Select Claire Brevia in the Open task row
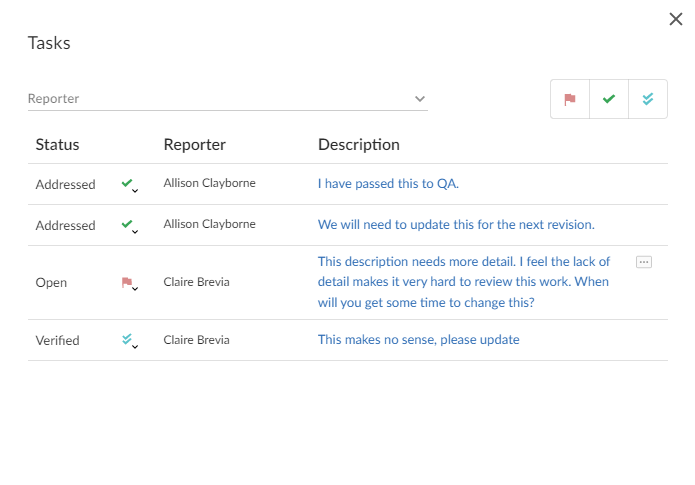Viewport: 695px width, 485px height. 196,282
